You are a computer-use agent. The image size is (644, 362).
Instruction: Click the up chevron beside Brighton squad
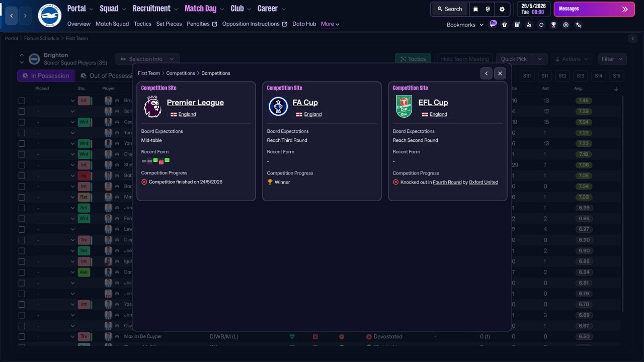[22, 55]
